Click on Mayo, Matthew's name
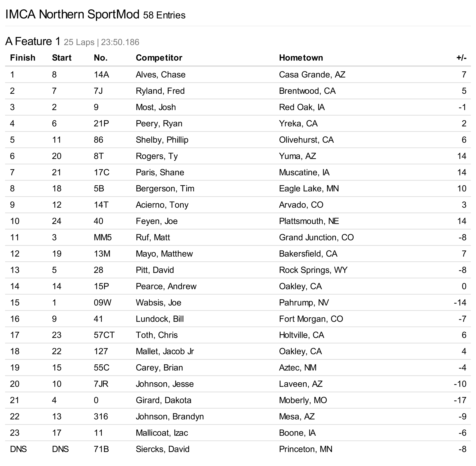 point(164,254)
